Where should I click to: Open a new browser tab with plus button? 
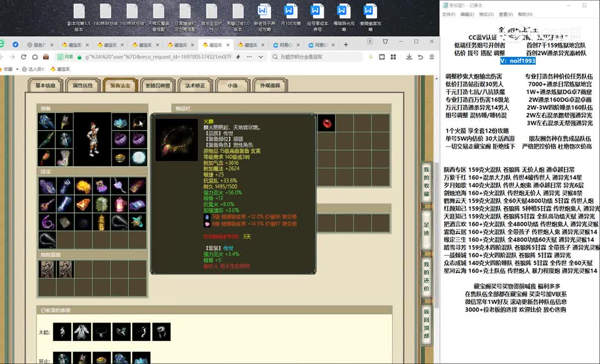click(x=346, y=44)
